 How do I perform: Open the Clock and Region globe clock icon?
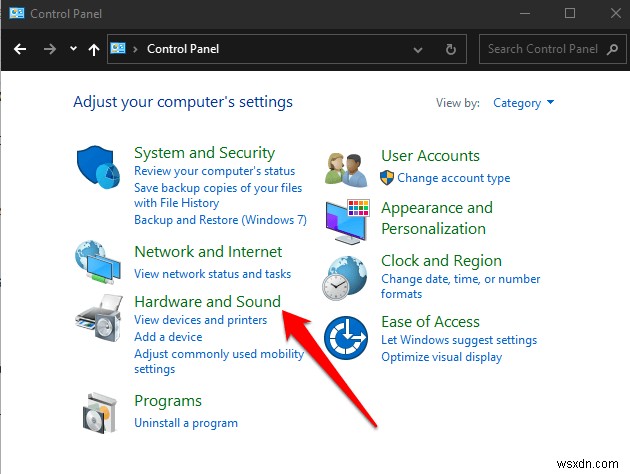(345, 278)
